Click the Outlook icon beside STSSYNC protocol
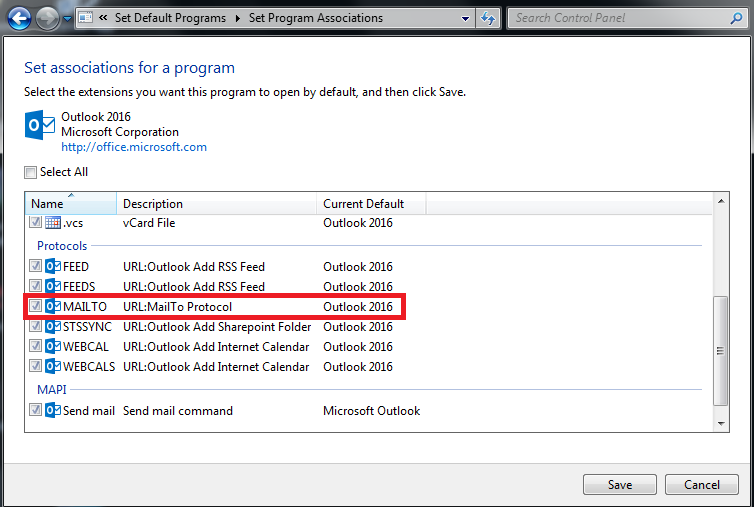The height and width of the screenshot is (507, 754). point(54,326)
